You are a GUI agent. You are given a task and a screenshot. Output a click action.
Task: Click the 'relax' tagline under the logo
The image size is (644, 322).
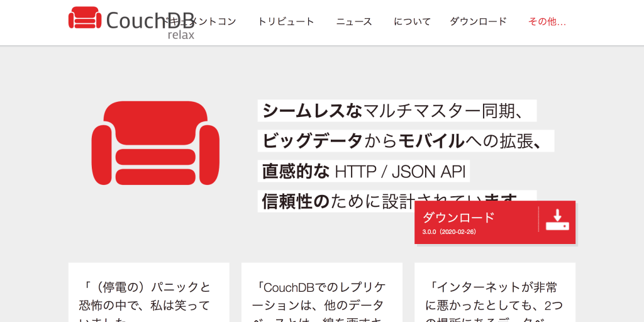click(x=180, y=35)
